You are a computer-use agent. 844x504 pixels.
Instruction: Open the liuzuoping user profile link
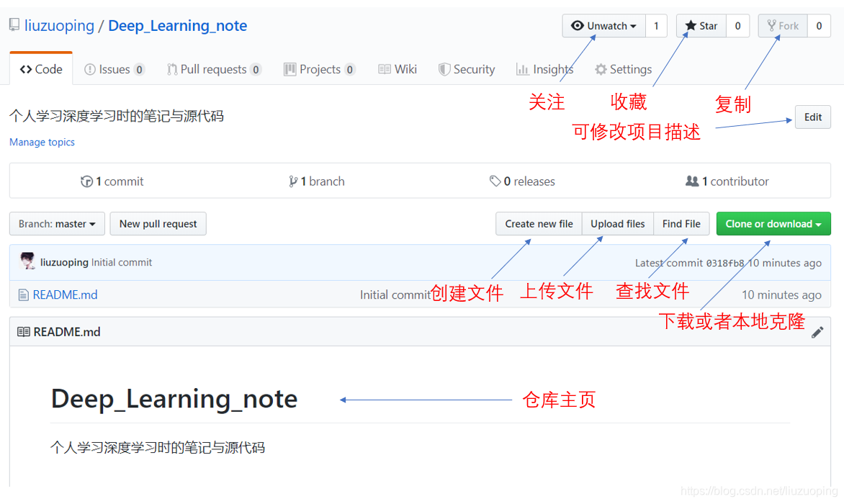click(x=59, y=26)
